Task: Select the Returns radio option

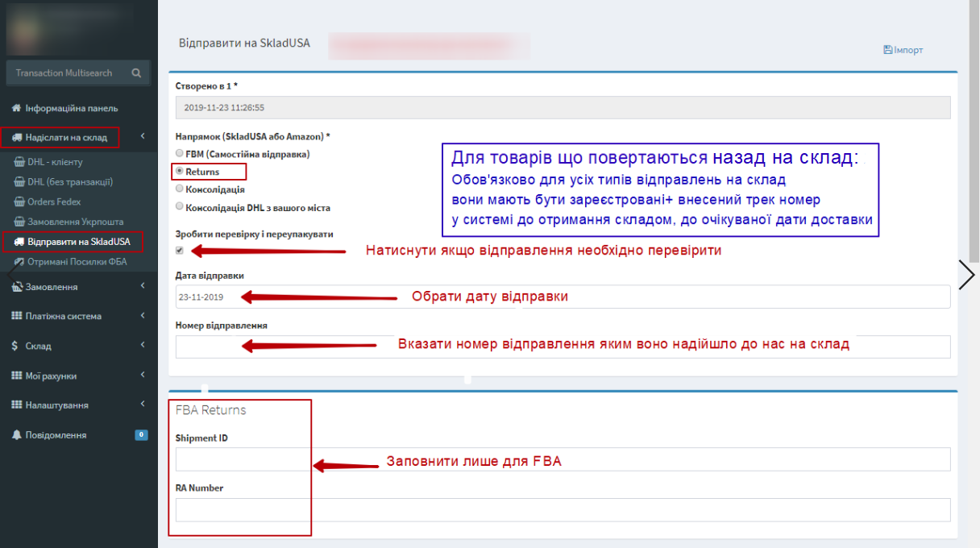Action: coord(180,172)
